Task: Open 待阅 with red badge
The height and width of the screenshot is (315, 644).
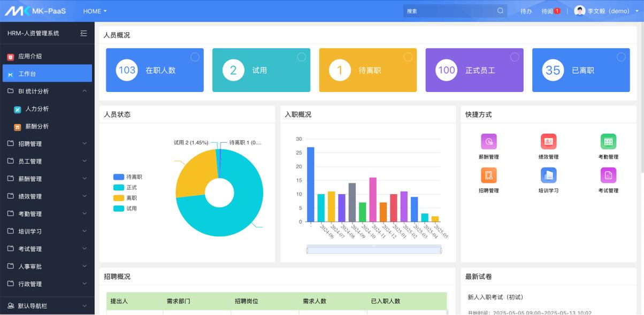Action: 550,11
